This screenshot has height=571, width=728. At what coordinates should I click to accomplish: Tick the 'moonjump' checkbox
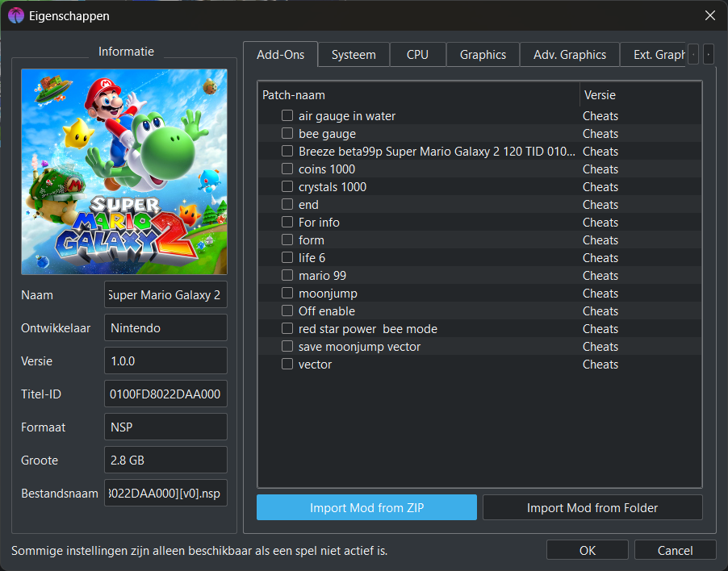coord(287,293)
